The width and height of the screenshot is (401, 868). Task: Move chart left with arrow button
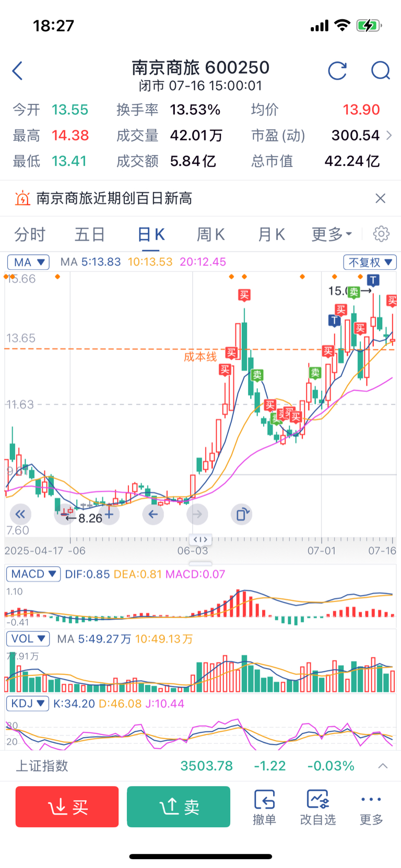pyautogui.click(x=153, y=515)
